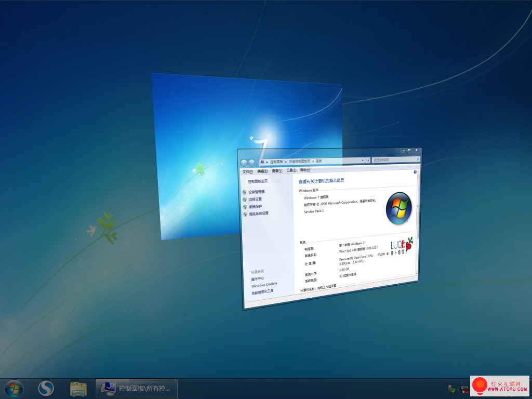Open the 查看(V) menu
Image resolution: width=532 pixels, height=399 pixels.
[x=277, y=170]
